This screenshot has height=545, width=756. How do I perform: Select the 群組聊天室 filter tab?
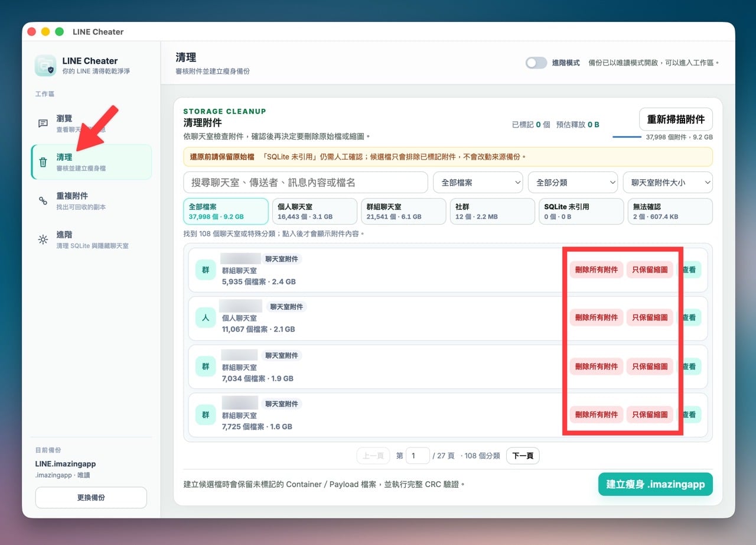click(403, 212)
